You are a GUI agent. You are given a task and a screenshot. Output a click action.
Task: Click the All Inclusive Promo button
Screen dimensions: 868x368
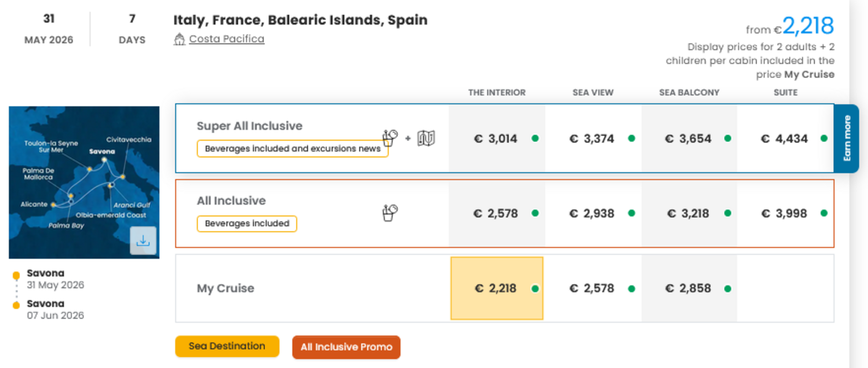pos(346,347)
